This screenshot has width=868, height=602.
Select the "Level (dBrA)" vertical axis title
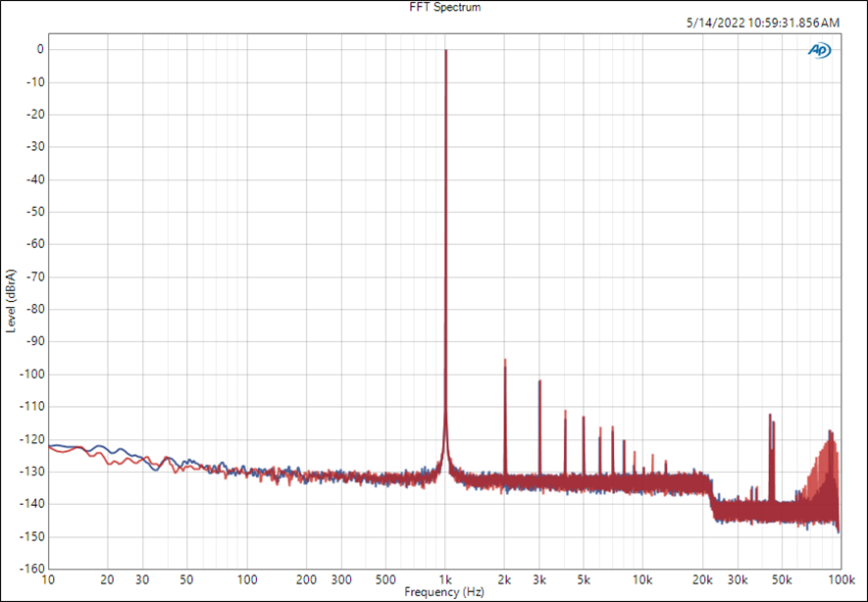11,301
